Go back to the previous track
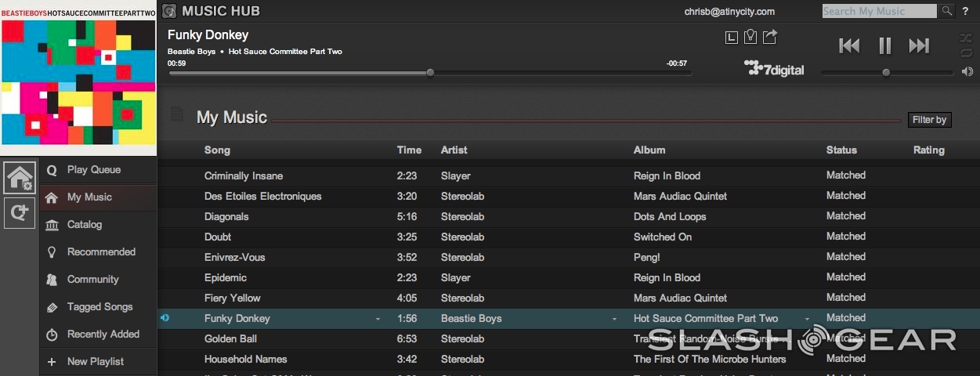This screenshot has height=376, width=980. point(849,46)
